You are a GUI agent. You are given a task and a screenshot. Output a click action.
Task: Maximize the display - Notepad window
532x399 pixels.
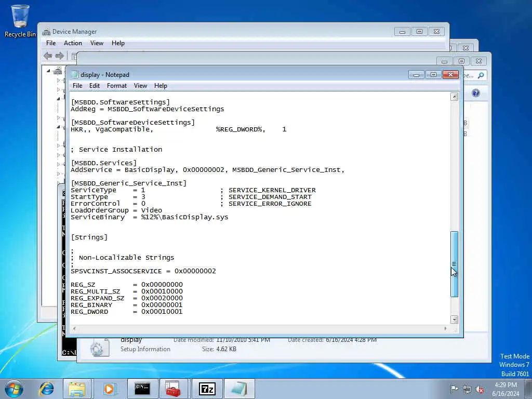click(x=433, y=75)
